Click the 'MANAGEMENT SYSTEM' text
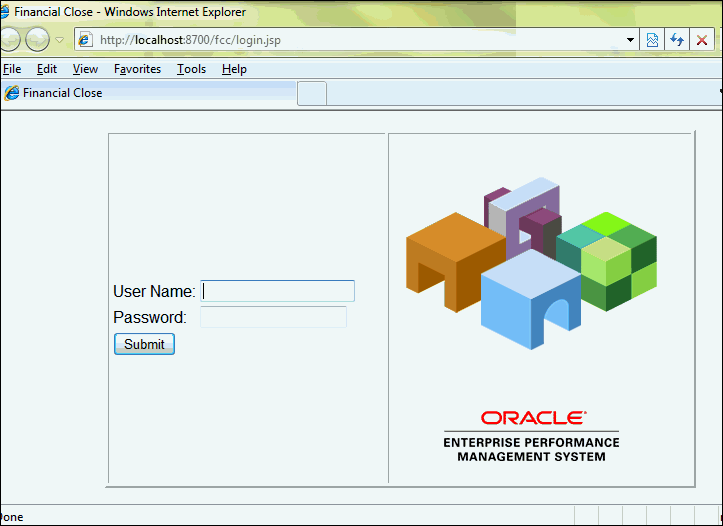The image size is (723, 526). tap(531, 457)
